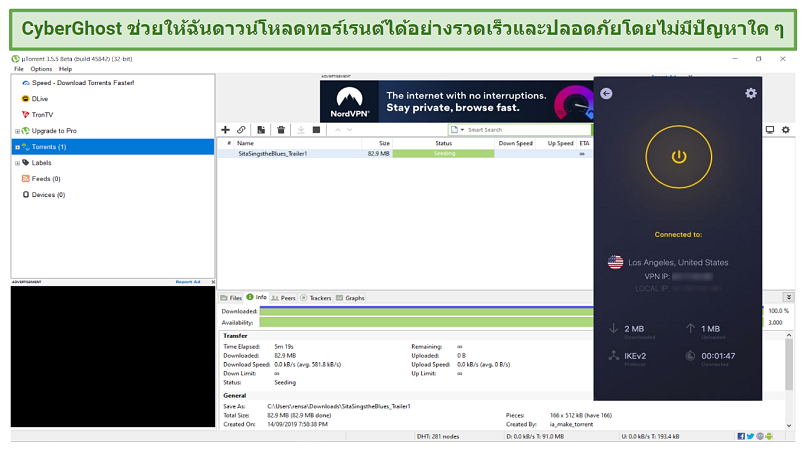Click the Smart Search input field
The width and height of the screenshot is (806, 453).
pos(527,130)
